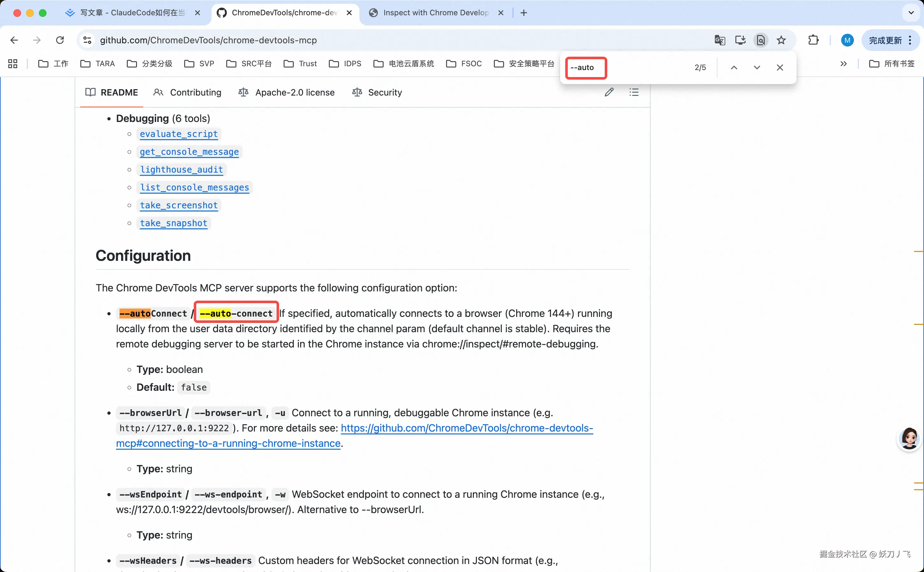This screenshot has width=924, height=572.
Task: Open site information icon beside URL
Action: (87, 40)
